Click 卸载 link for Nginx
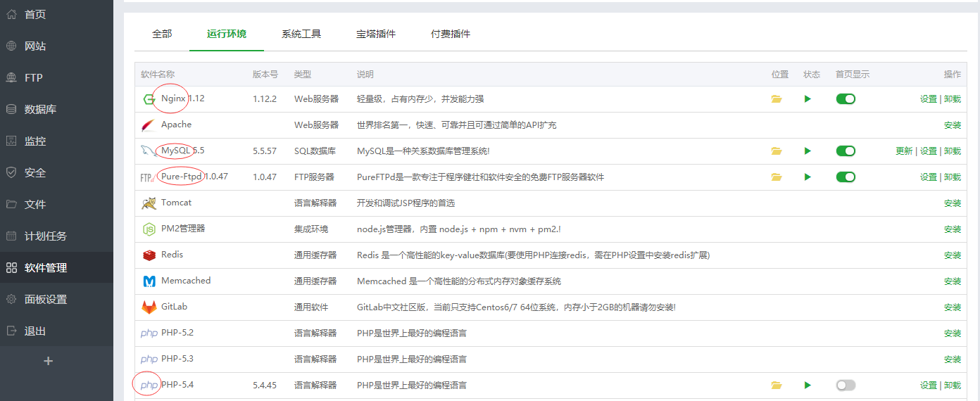 click(x=953, y=99)
